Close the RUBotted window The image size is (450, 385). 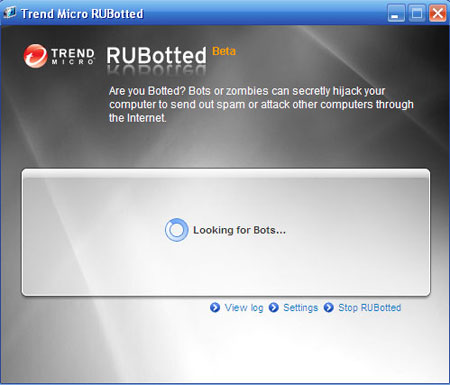click(x=438, y=14)
